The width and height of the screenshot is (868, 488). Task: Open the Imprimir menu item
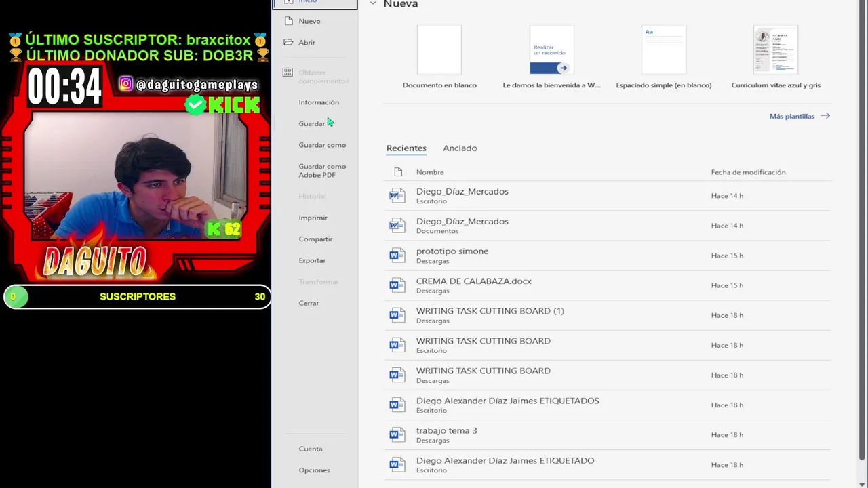(313, 218)
